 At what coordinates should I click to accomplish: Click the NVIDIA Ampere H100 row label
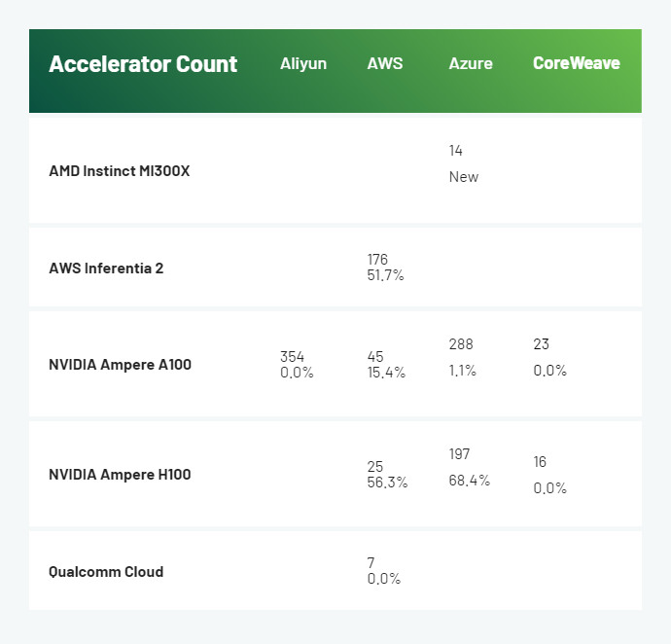tap(120, 475)
